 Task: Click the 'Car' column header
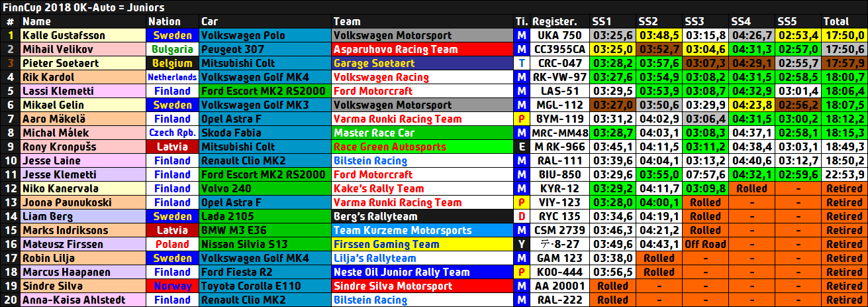coord(264,21)
